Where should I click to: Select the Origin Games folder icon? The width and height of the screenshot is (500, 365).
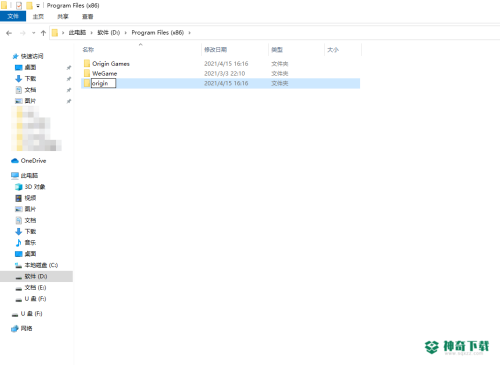(87, 63)
